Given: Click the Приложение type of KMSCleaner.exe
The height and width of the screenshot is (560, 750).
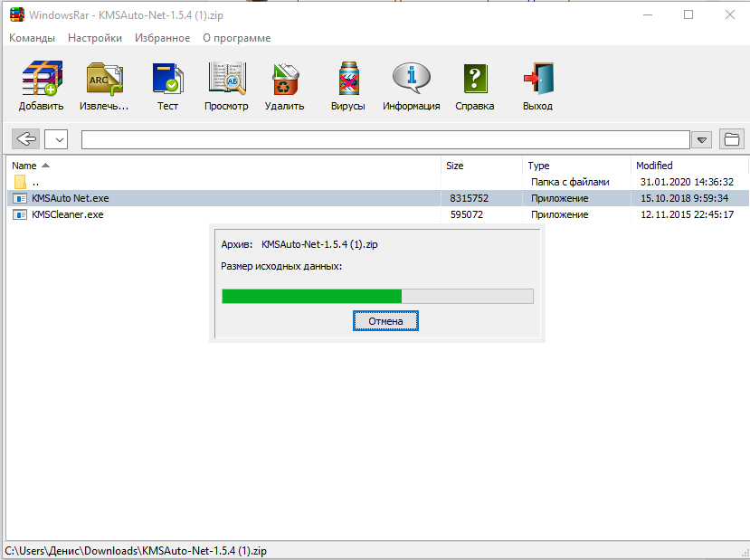Looking at the screenshot, I should coord(560,214).
